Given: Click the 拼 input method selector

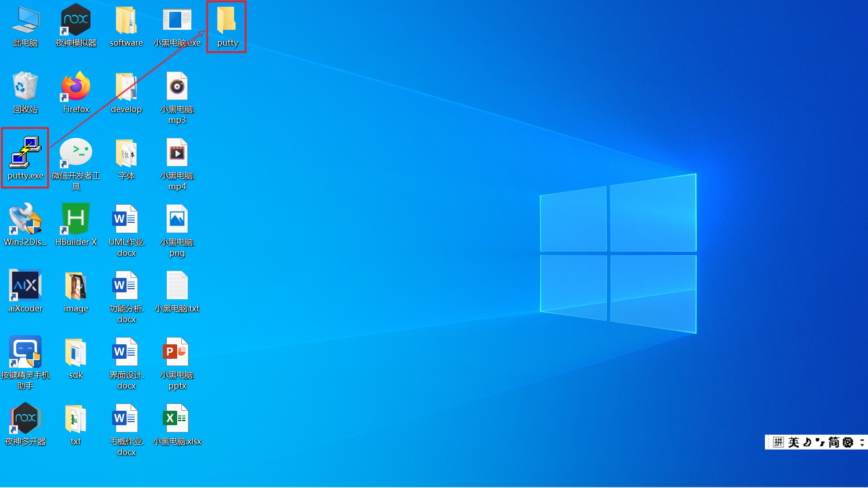Looking at the screenshot, I should click(x=778, y=442).
